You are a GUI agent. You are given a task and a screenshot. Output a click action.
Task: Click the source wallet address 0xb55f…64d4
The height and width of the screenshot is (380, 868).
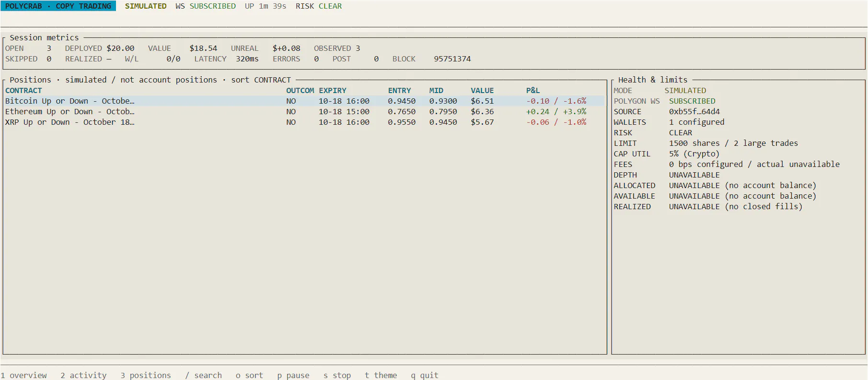click(694, 112)
